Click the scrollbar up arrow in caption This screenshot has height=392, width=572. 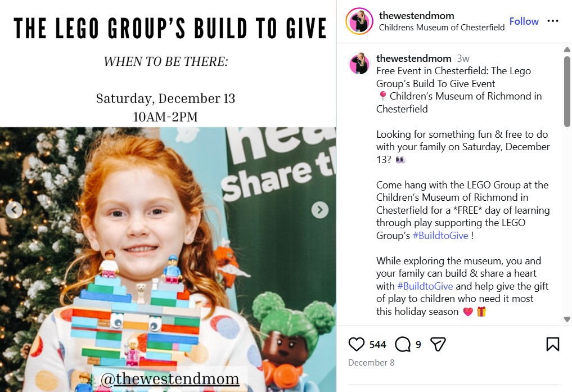click(567, 49)
